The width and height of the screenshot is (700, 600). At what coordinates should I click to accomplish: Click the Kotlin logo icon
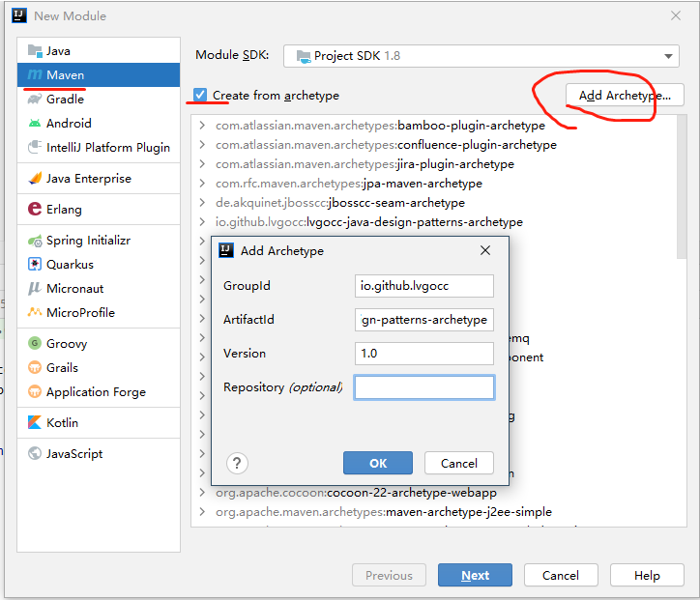35,422
